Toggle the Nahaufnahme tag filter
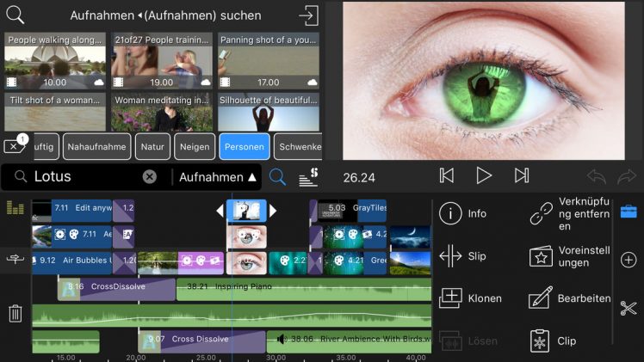Viewport: 644px width, 362px height. [97, 147]
